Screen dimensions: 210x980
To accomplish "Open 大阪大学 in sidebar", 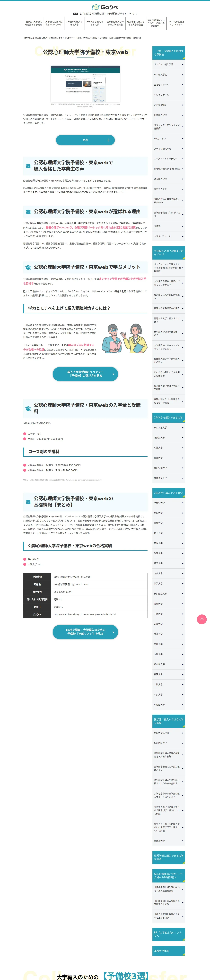I will click(x=168, y=654).
